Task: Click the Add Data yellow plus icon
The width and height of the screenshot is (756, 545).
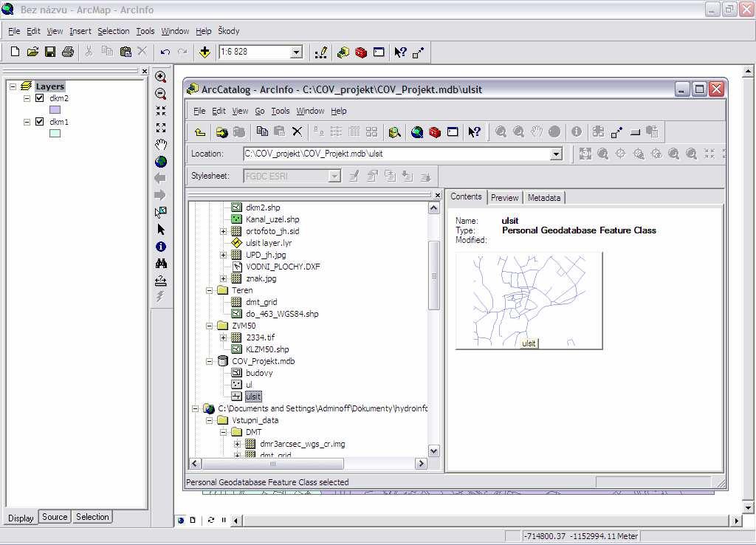Action: coord(205,52)
